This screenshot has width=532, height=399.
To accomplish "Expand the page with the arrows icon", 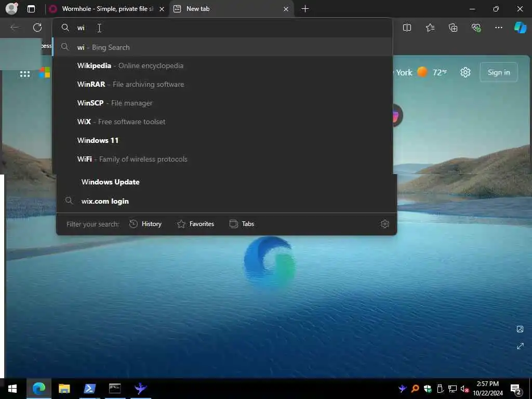I will tap(520, 346).
